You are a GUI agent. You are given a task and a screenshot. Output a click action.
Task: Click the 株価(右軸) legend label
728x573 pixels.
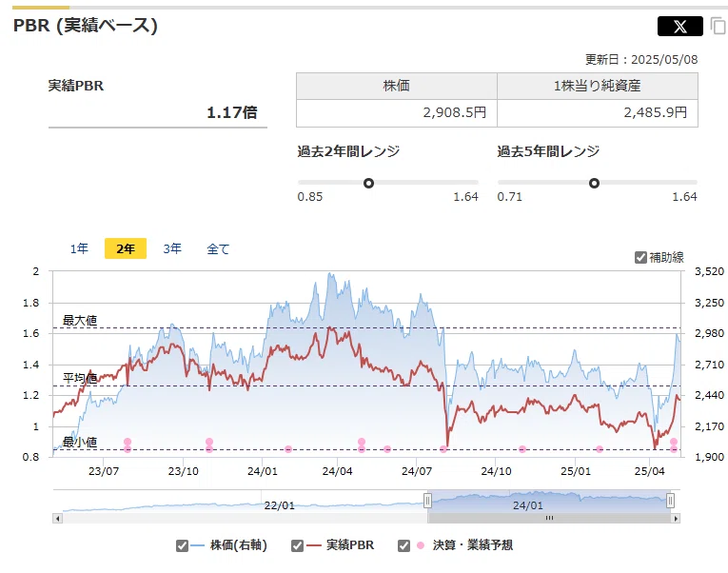coord(239,545)
